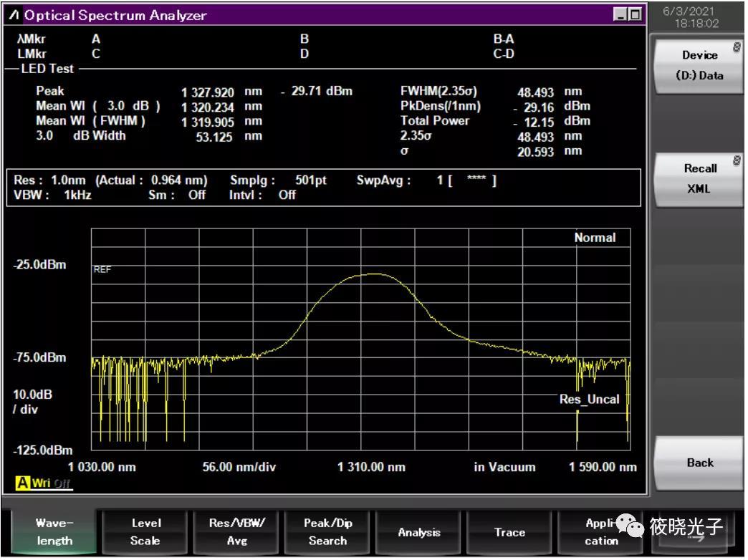Select the trace A indicator label
Image resolution: width=748 pixels, height=560 pixels.
(x=22, y=483)
